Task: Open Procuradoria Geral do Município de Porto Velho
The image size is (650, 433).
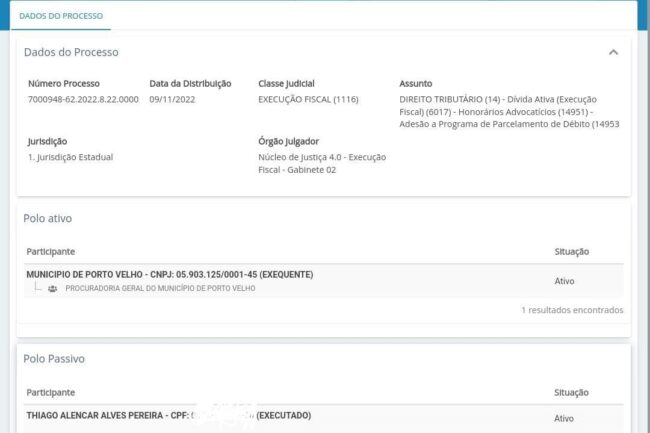Action: click(x=160, y=288)
